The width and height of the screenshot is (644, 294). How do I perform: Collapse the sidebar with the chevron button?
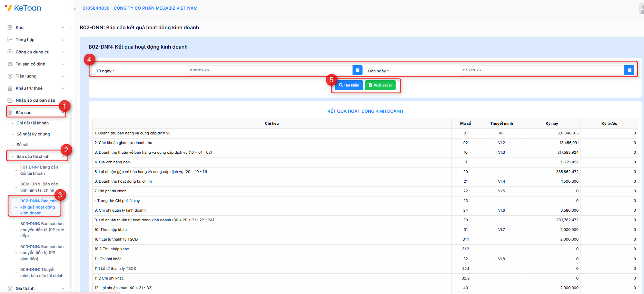(x=75, y=9)
